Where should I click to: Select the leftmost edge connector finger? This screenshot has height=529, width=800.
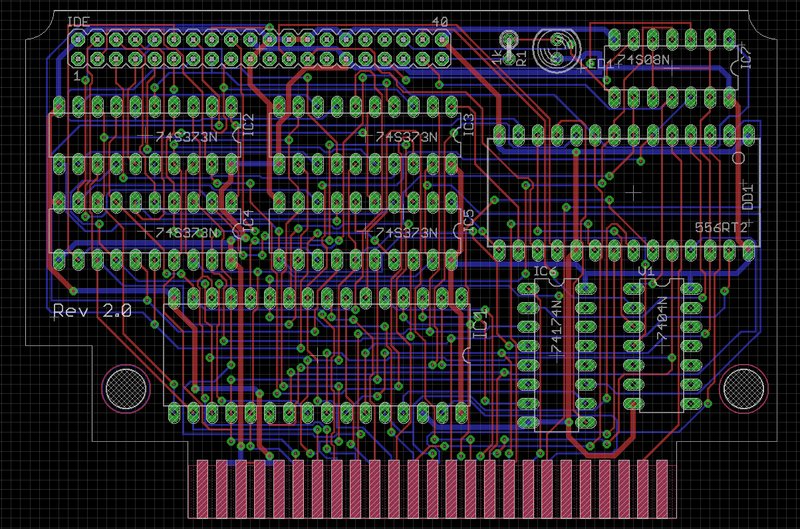(x=203, y=489)
